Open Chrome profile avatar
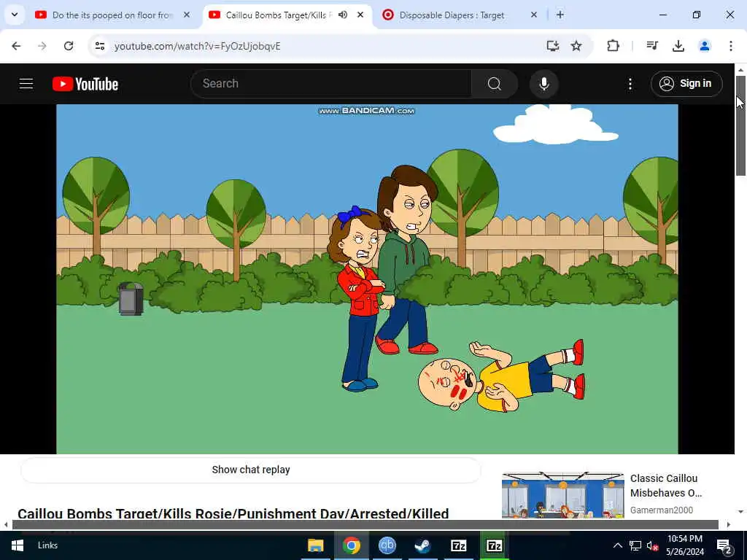The height and width of the screenshot is (560, 747). click(x=705, y=46)
